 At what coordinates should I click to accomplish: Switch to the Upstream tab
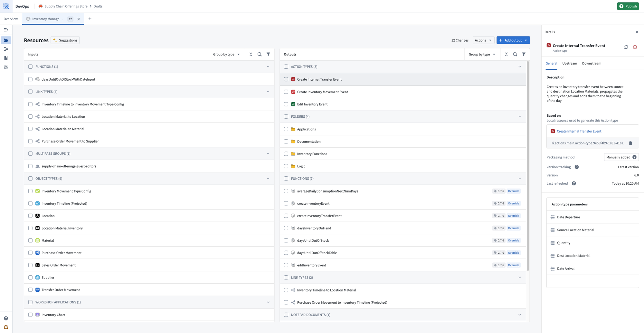tap(569, 64)
